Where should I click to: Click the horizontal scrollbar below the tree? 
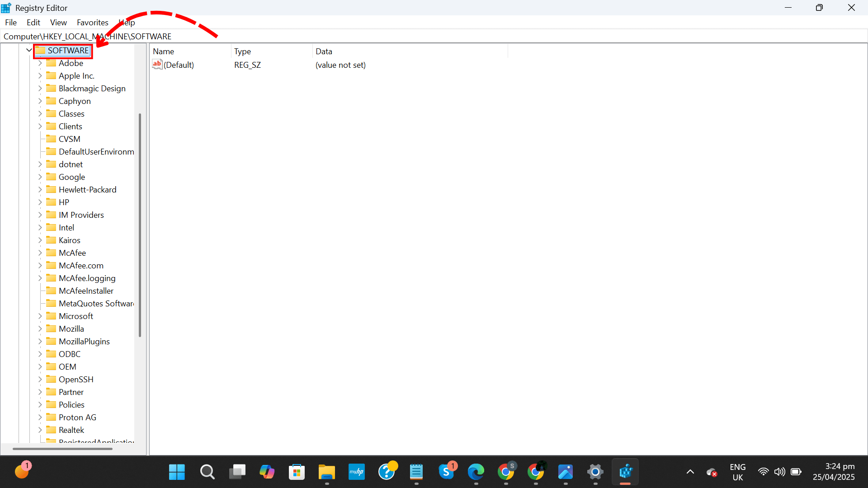click(x=62, y=449)
